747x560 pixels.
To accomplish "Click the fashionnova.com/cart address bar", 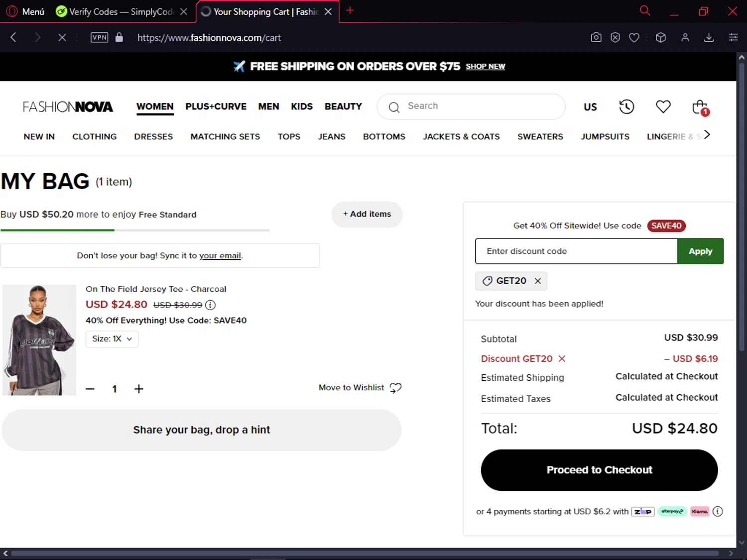I will click(x=209, y=38).
